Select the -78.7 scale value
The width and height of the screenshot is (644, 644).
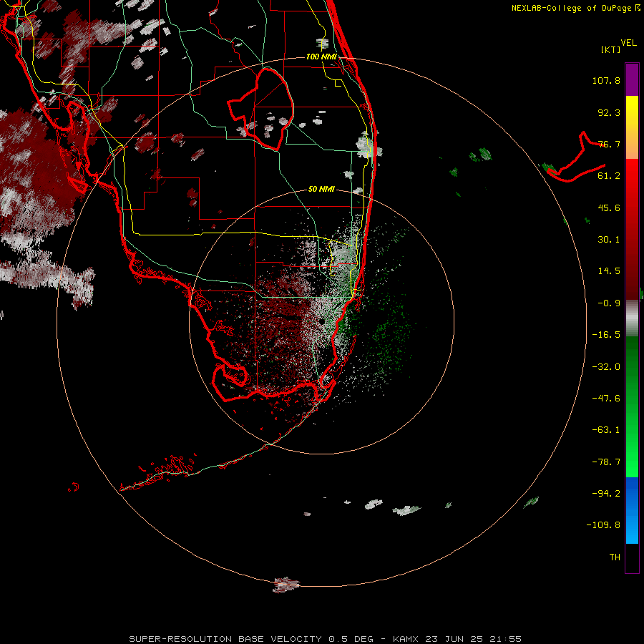click(x=606, y=462)
